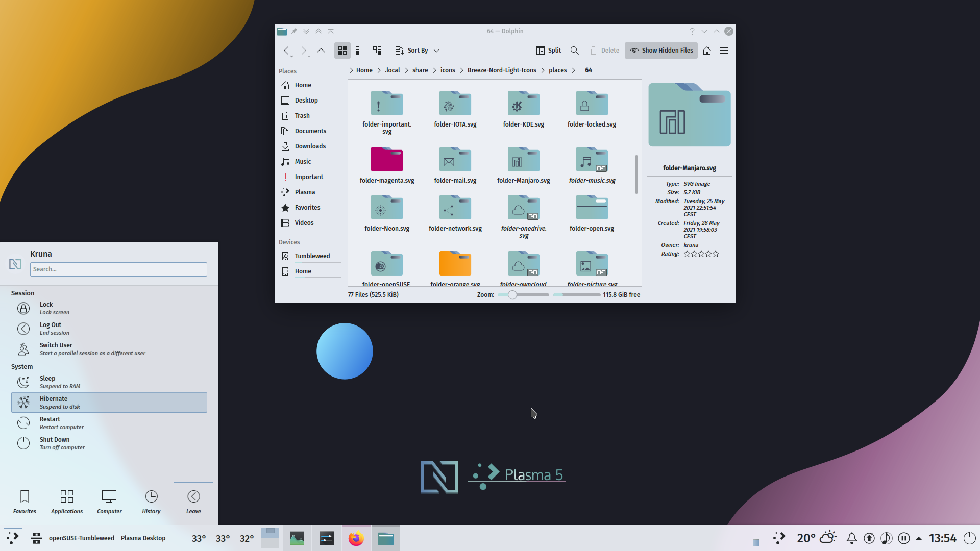Open Applications tab in launcher
The image size is (980, 551).
[67, 502]
